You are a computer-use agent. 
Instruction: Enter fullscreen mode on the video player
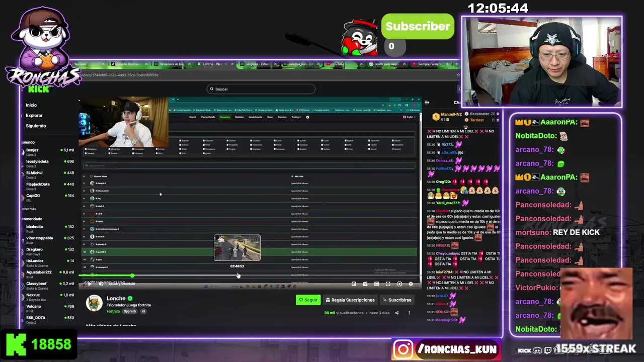[388, 284]
